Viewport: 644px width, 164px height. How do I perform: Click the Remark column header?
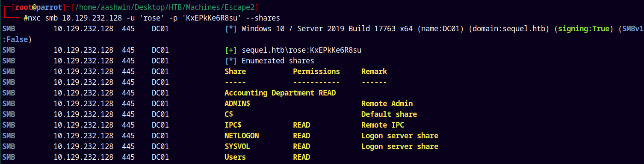[374, 72]
